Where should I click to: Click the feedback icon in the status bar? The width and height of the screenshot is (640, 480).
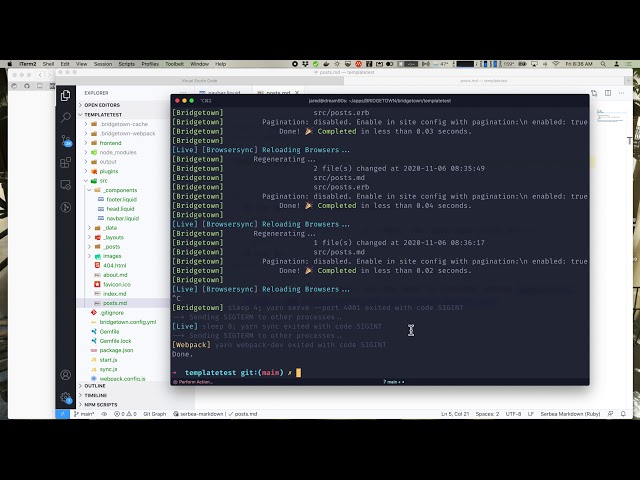(611, 414)
